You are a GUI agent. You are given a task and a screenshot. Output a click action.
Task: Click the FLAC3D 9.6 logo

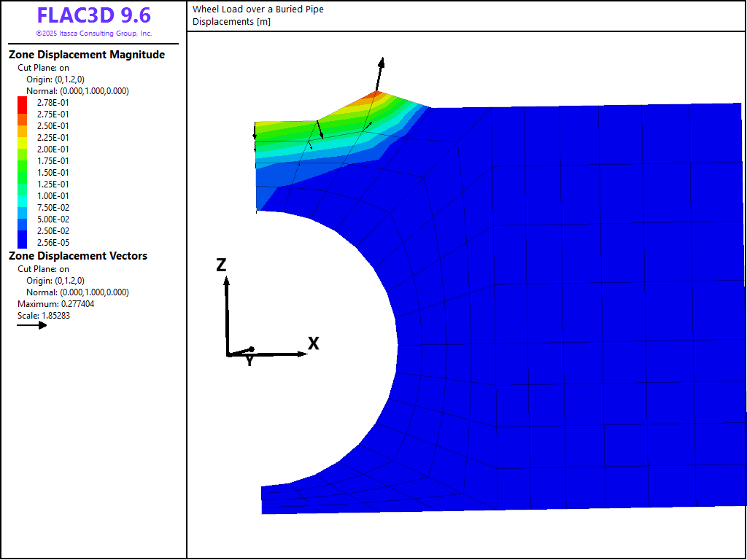pos(93,15)
